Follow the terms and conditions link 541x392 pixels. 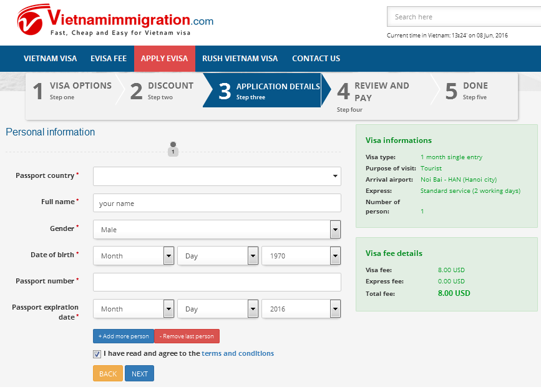(237, 353)
